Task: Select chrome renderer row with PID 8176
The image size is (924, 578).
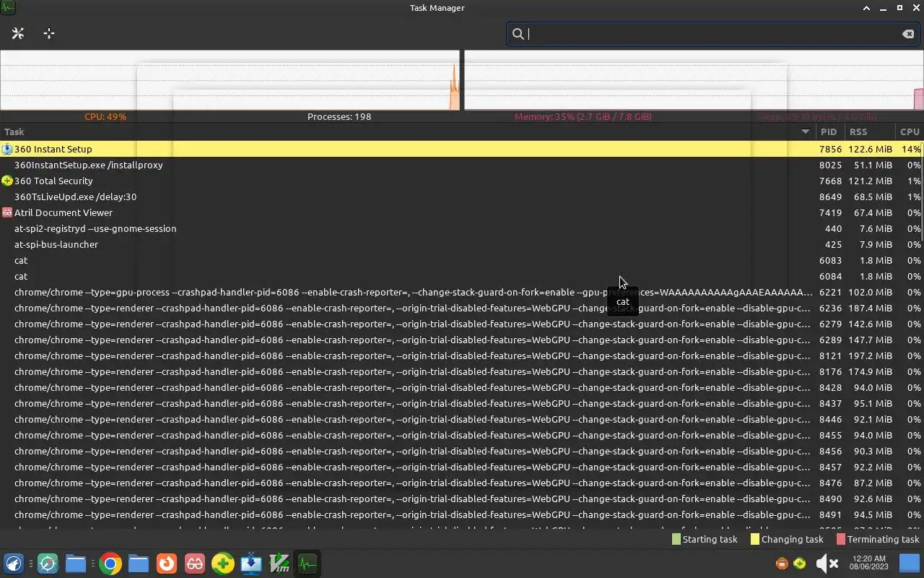Action: [462, 371]
